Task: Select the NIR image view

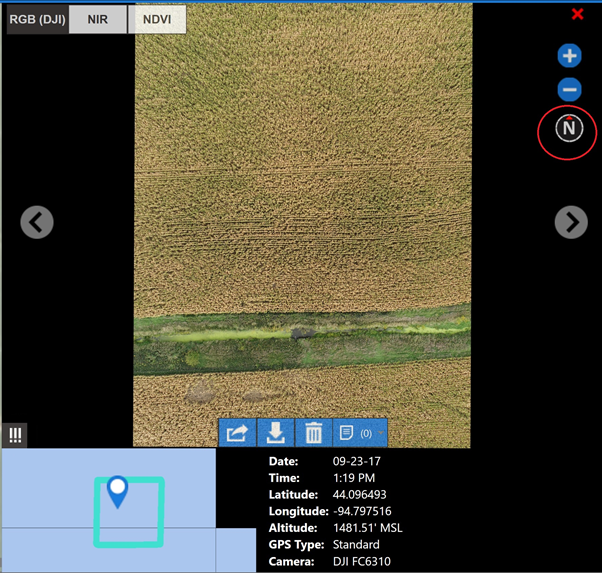Action: click(98, 19)
